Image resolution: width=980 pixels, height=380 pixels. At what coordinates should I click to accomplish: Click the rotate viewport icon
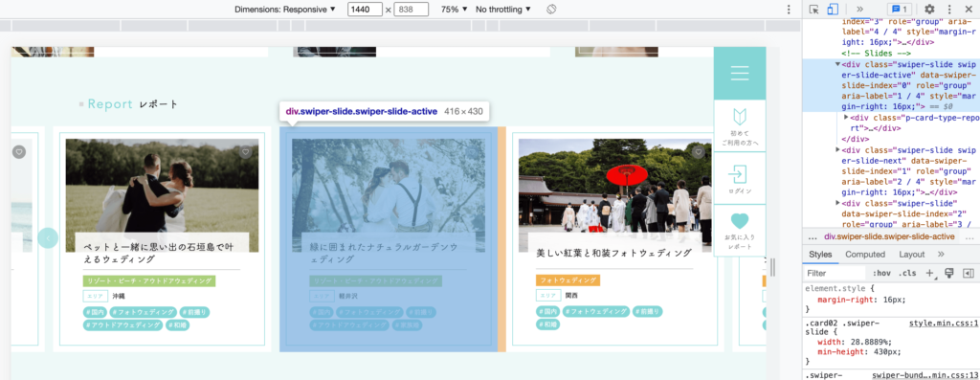click(x=550, y=10)
